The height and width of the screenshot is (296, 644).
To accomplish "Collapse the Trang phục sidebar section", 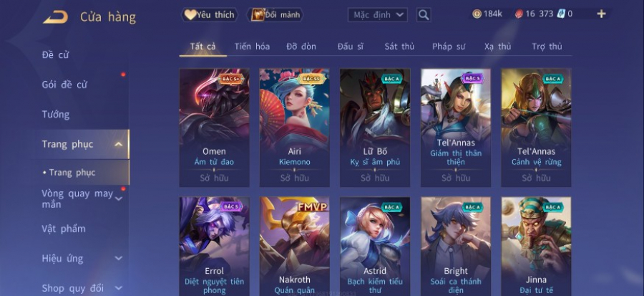I will click(118, 144).
